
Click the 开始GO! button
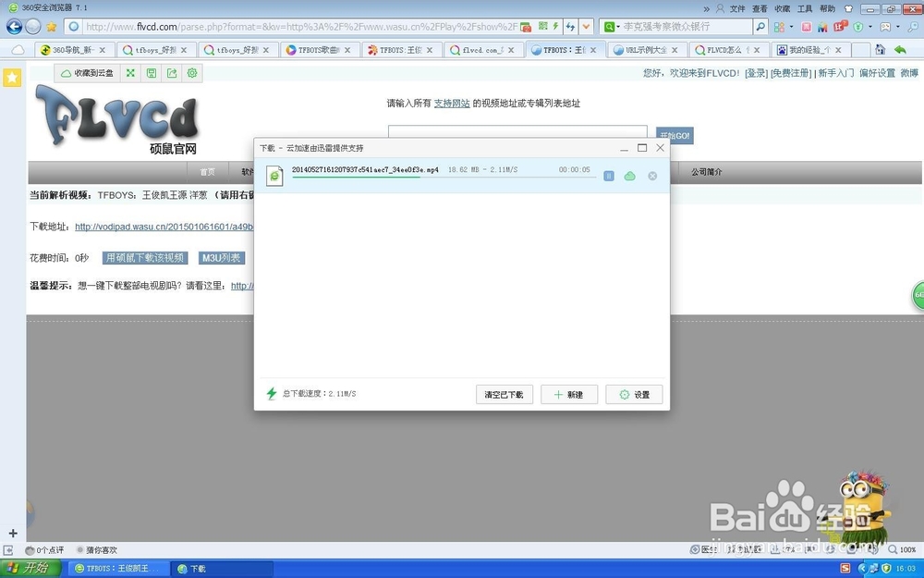click(675, 136)
